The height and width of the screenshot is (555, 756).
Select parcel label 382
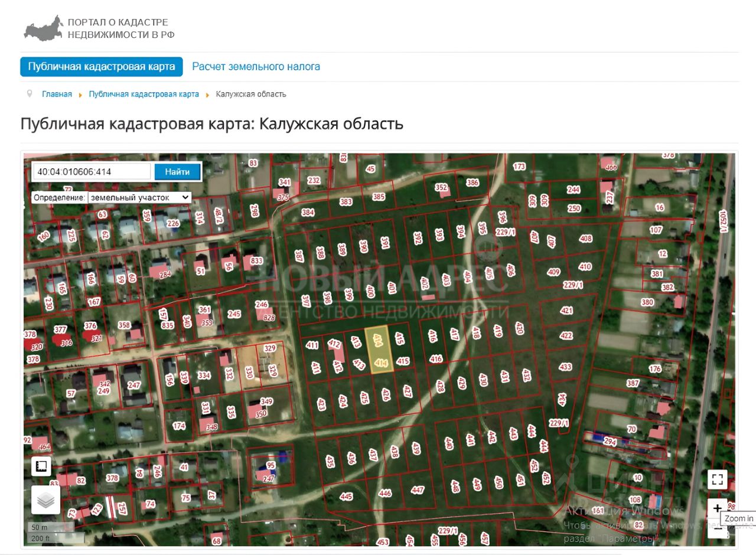(667, 288)
